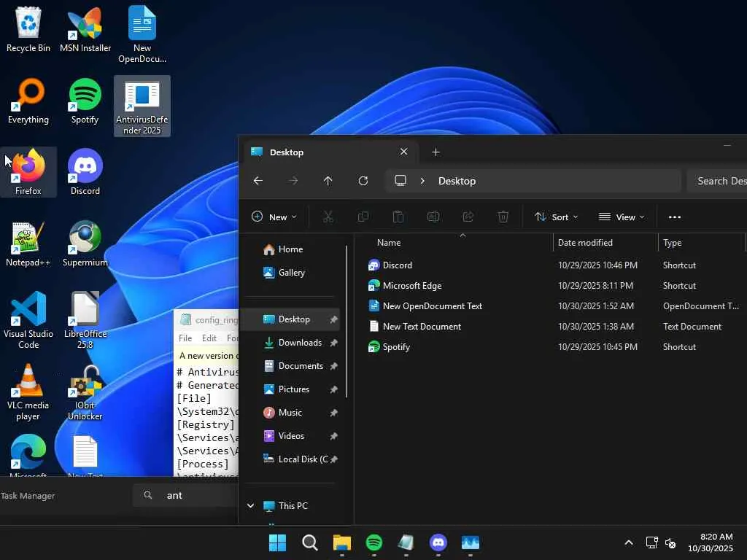Click See more three-dots button
Screen dimensions: 747x560
(x=674, y=217)
